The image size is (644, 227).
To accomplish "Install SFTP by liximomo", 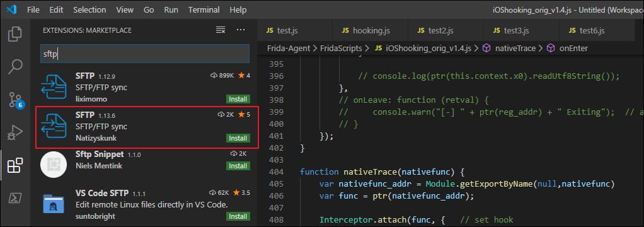I will click(x=238, y=99).
